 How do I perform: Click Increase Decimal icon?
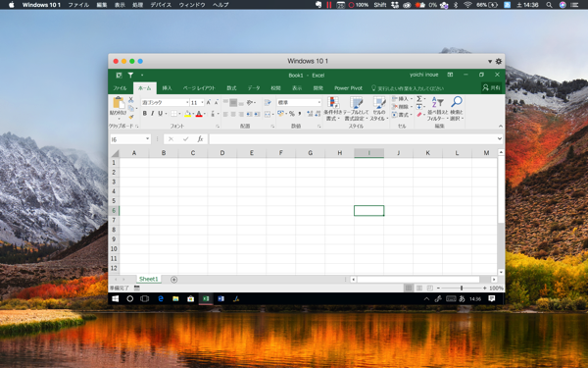pos(310,114)
